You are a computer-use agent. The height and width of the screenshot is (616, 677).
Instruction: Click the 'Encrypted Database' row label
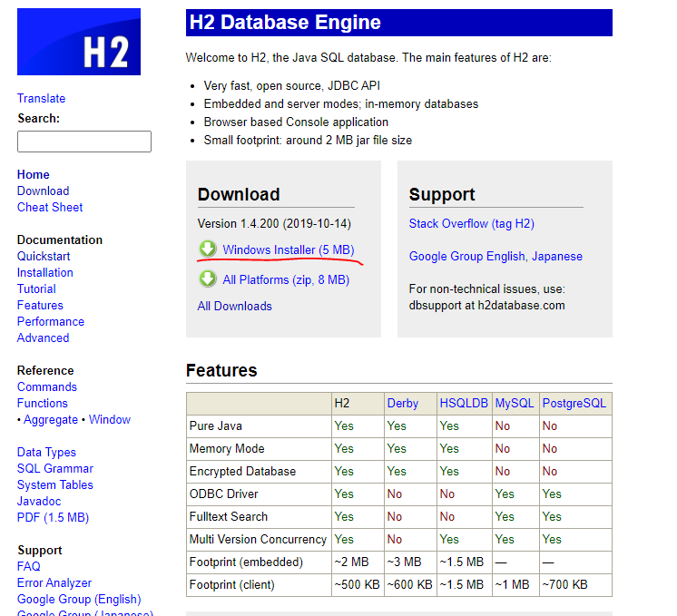pos(242,472)
